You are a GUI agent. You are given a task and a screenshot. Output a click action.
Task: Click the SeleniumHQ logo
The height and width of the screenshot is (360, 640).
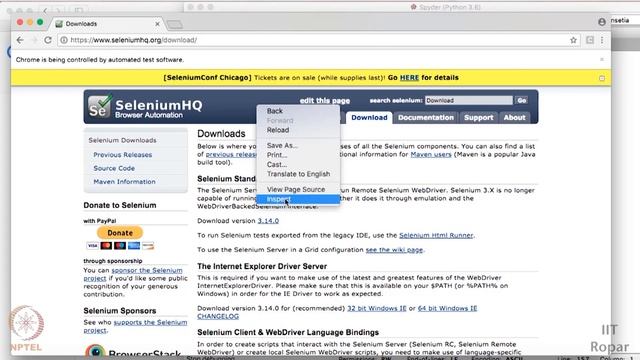(x=145, y=107)
